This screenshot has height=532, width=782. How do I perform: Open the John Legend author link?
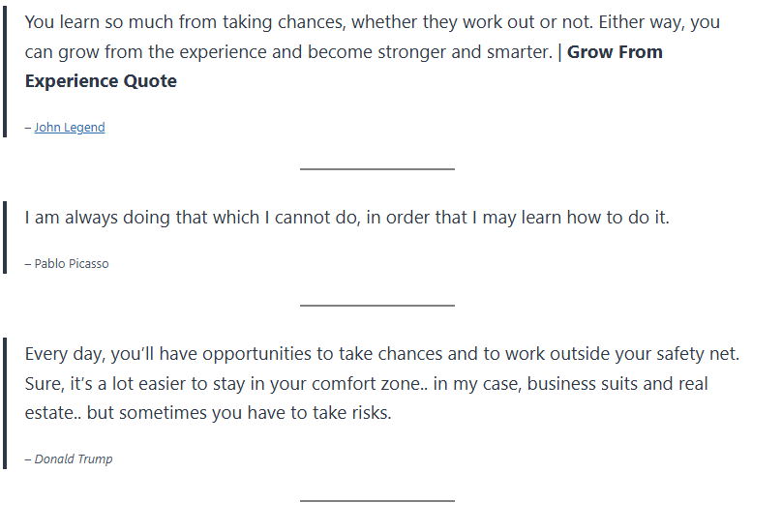(x=70, y=128)
